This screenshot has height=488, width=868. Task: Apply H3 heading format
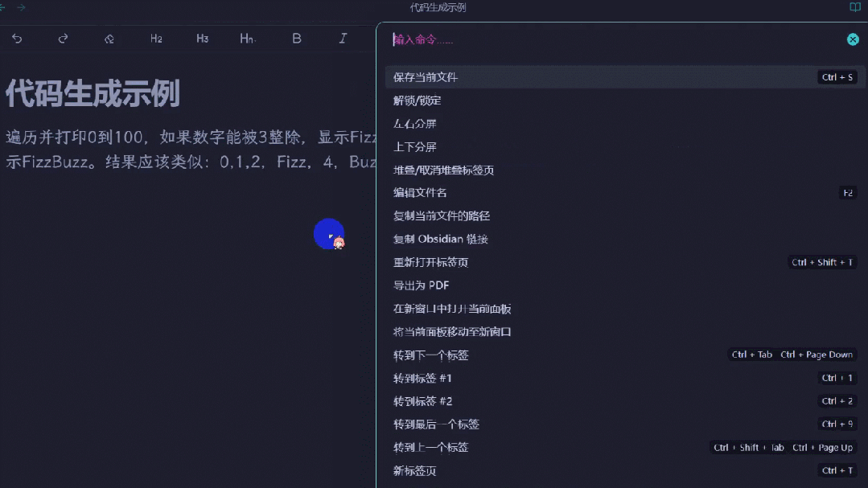coord(202,39)
